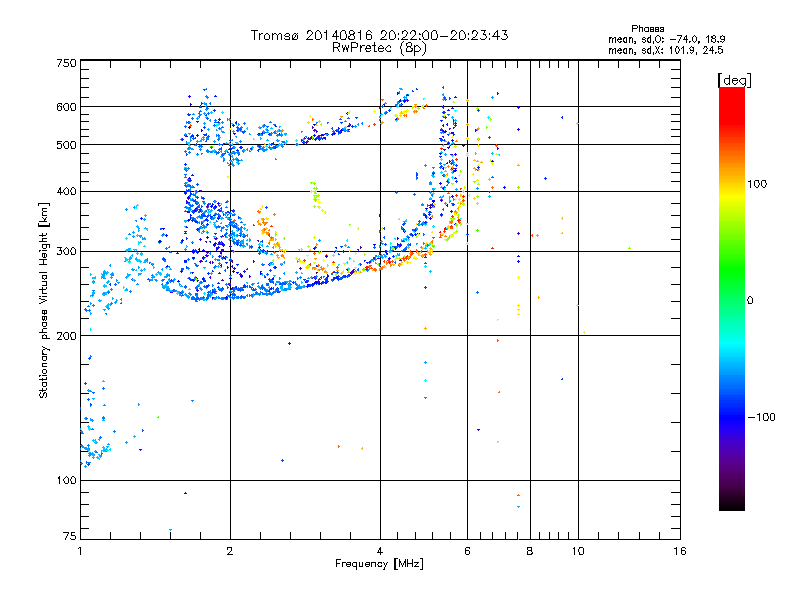The width and height of the screenshot is (800, 600).
Task: Click the y-axis '100' tick label
Action: [x=66, y=480]
